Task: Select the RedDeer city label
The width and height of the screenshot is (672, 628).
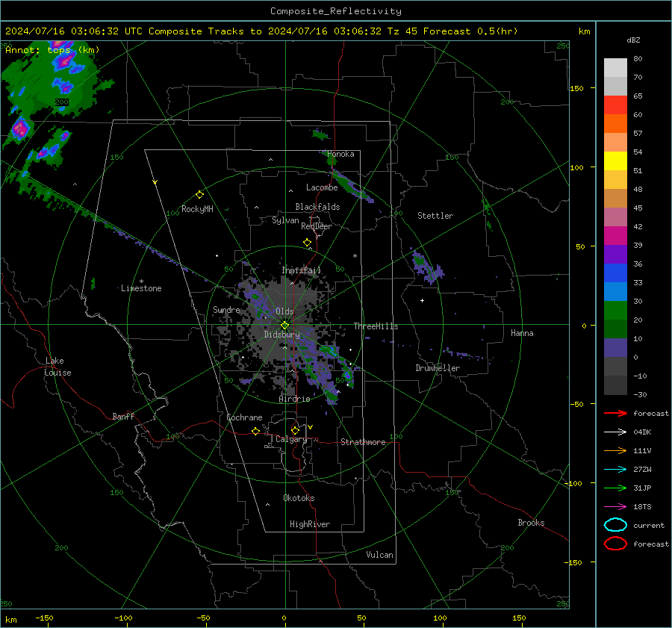Action: coord(317,226)
